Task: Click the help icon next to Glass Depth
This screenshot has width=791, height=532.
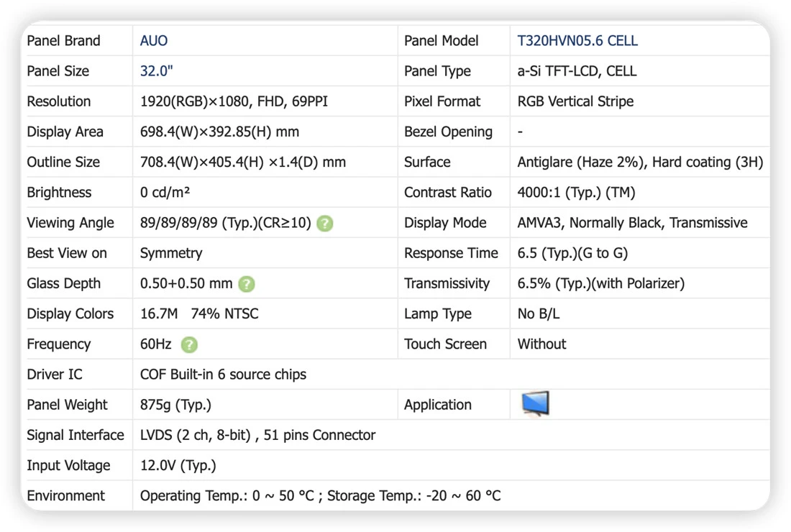Action: 247,284
